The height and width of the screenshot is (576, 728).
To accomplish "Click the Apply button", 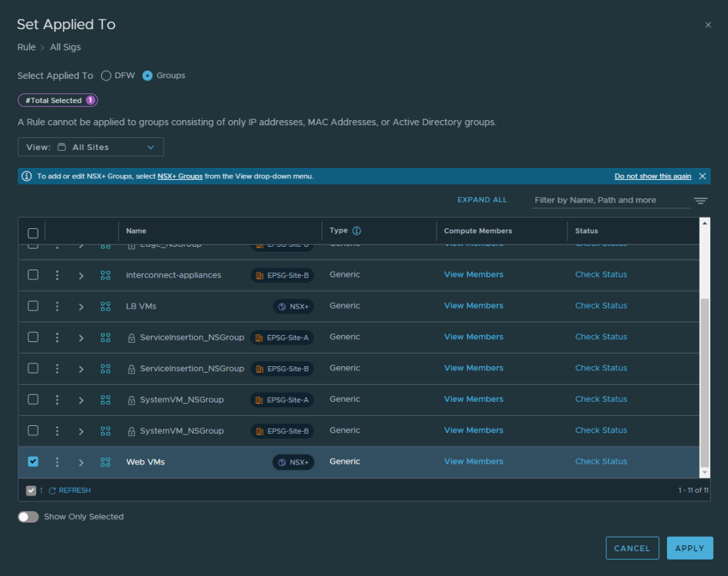I will click(690, 548).
